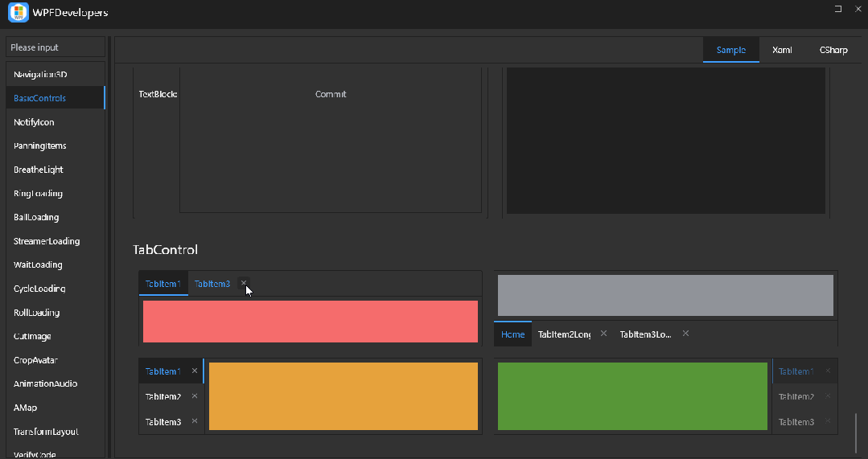Open the CSharp tab
The image size is (868, 459).
click(833, 50)
